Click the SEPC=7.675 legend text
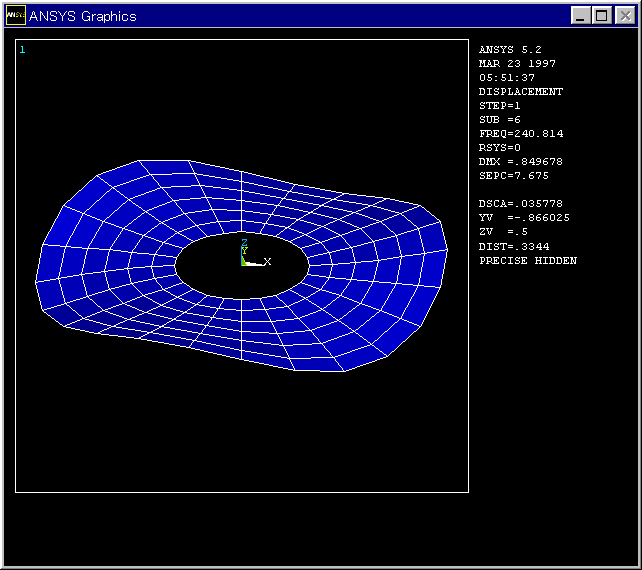Viewport: 642px width, 570px height. [513, 175]
